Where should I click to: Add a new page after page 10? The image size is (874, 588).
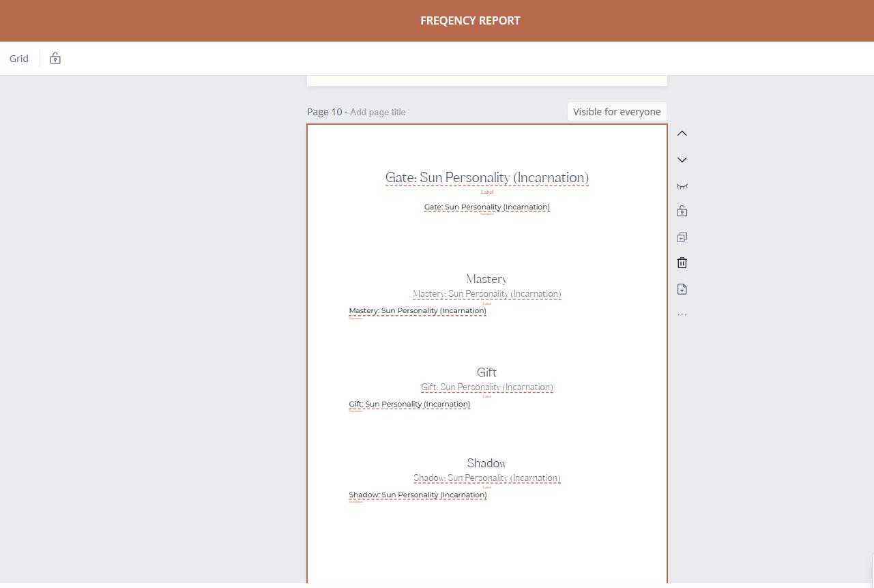pos(682,289)
